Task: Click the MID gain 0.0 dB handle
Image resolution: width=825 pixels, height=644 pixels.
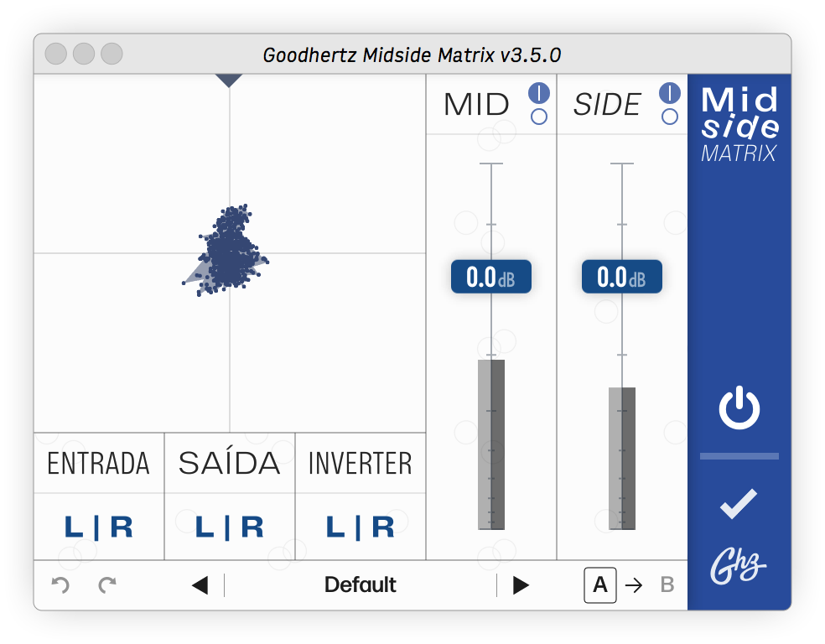Action: pyautogui.click(x=491, y=277)
